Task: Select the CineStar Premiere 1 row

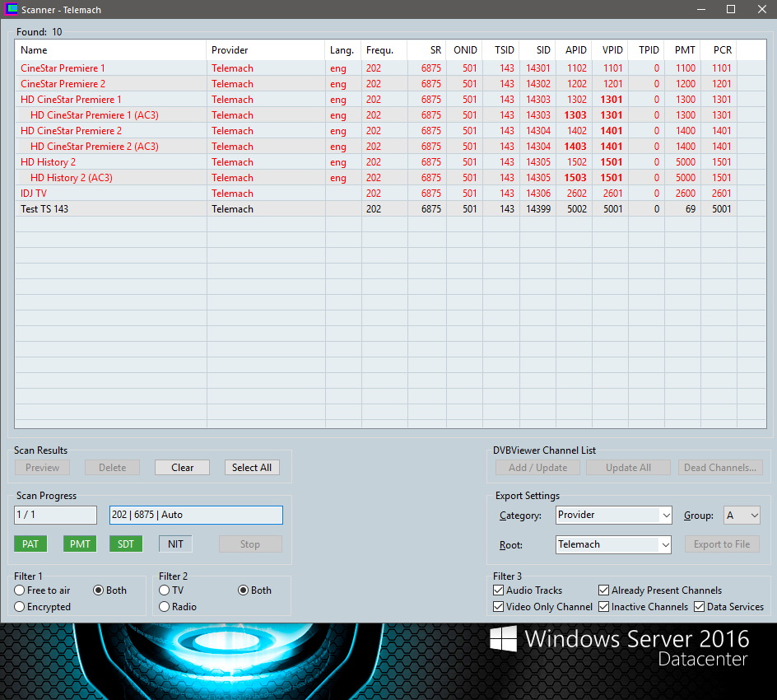Action: 390,68
